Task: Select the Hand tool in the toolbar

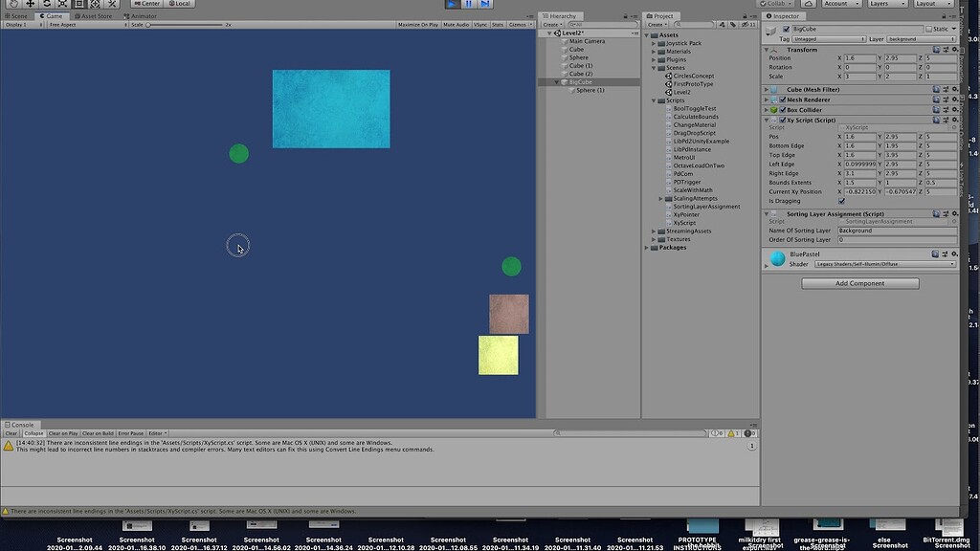Action: click(13, 4)
